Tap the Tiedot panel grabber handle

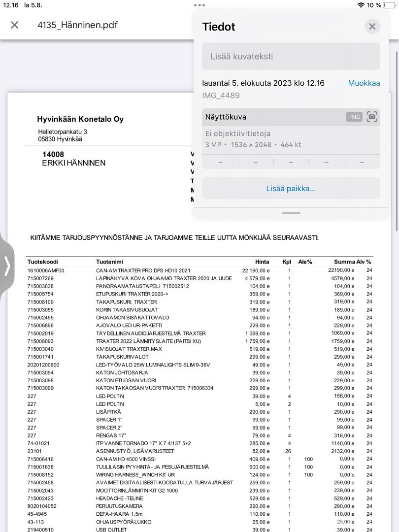point(291,213)
